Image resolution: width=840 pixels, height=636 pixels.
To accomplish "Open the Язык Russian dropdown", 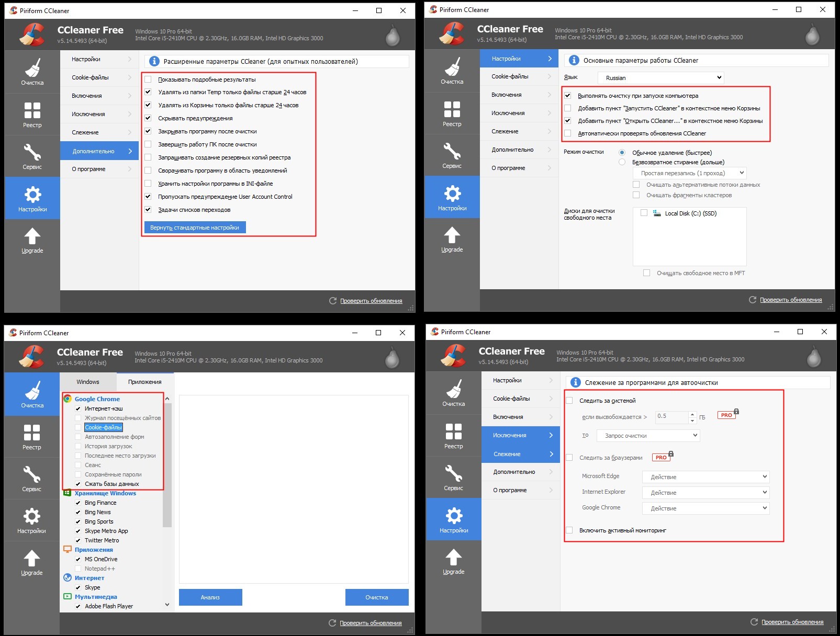I will [661, 78].
